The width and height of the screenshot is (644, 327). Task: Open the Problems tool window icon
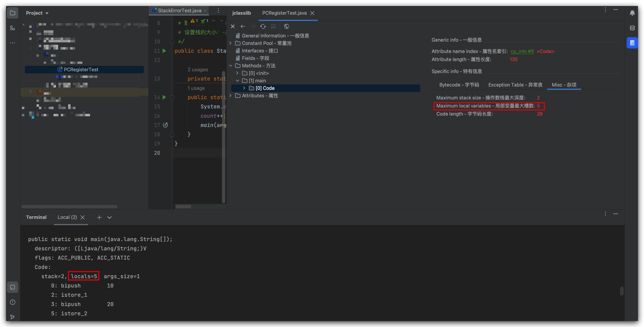pyautogui.click(x=12, y=302)
